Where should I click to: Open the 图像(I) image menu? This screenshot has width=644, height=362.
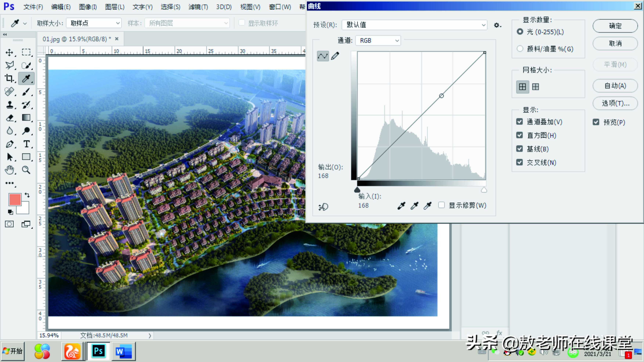[88, 7]
